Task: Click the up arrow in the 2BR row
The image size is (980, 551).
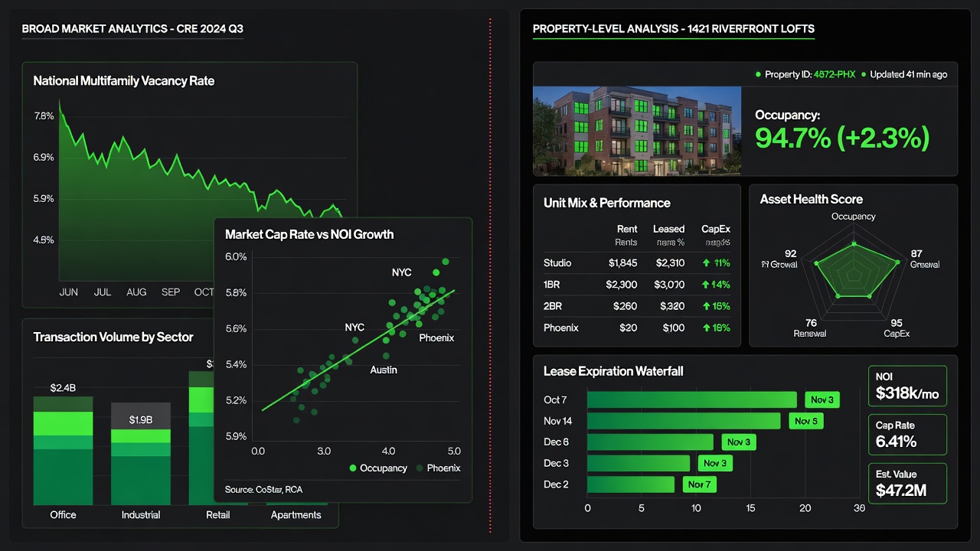Action: point(706,306)
